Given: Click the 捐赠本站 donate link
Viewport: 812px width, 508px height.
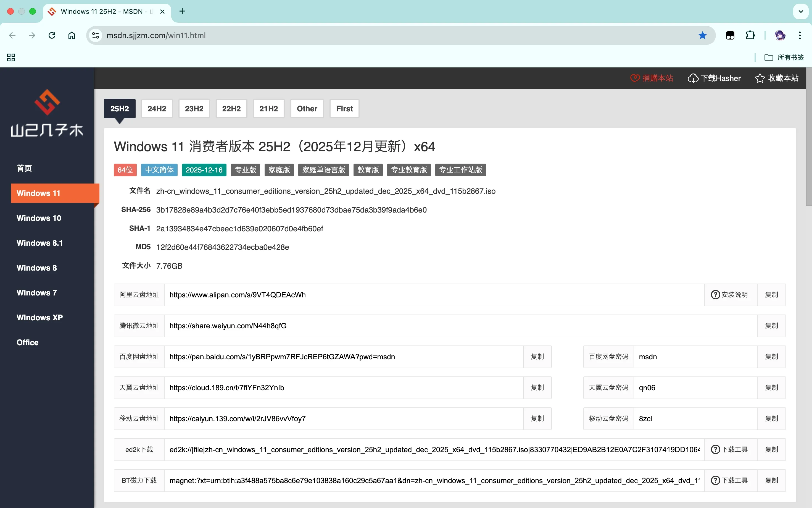Looking at the screenshot, I should (x=652, y=78).
